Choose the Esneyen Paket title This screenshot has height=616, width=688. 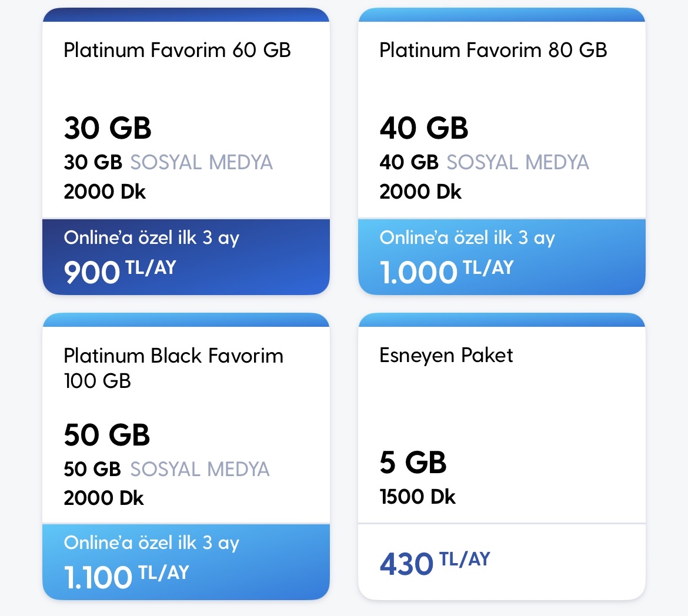pyautogui.click(x=446, y=356)
